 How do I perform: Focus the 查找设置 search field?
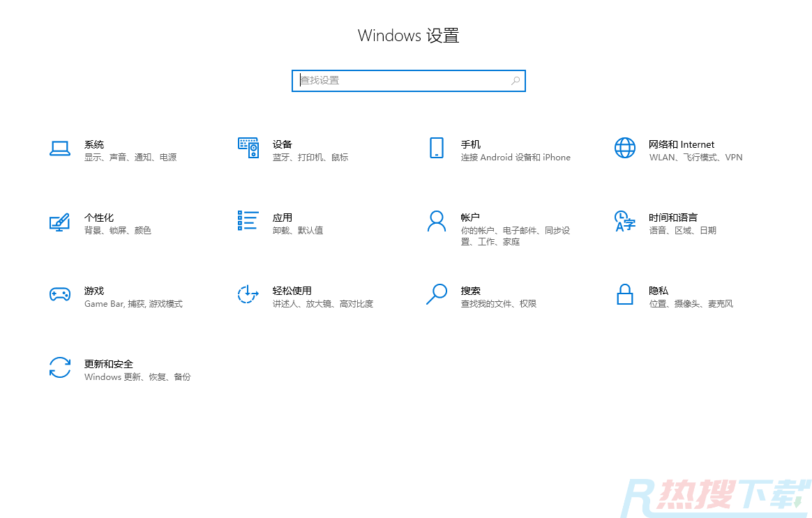click(409, 81)
